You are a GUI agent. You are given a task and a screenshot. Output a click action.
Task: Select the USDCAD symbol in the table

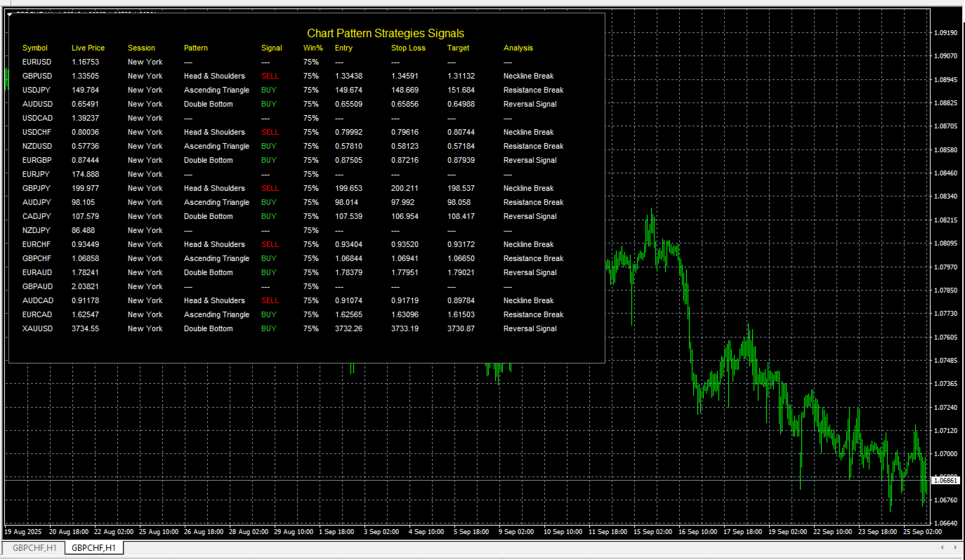(x=38, y=118)
